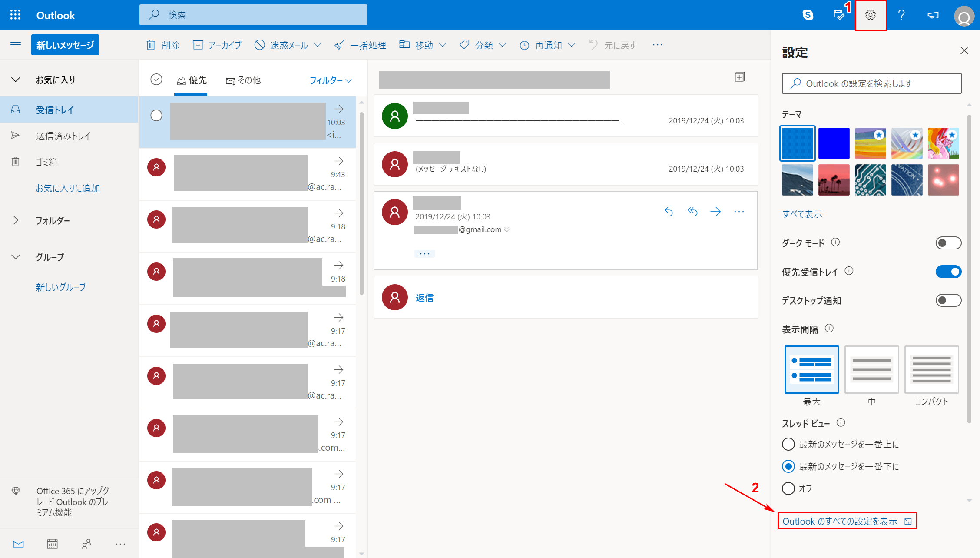The height and width of the screenshot is (558, 980).
Task: Open the settings gear icon
Action: click(870, 15)
